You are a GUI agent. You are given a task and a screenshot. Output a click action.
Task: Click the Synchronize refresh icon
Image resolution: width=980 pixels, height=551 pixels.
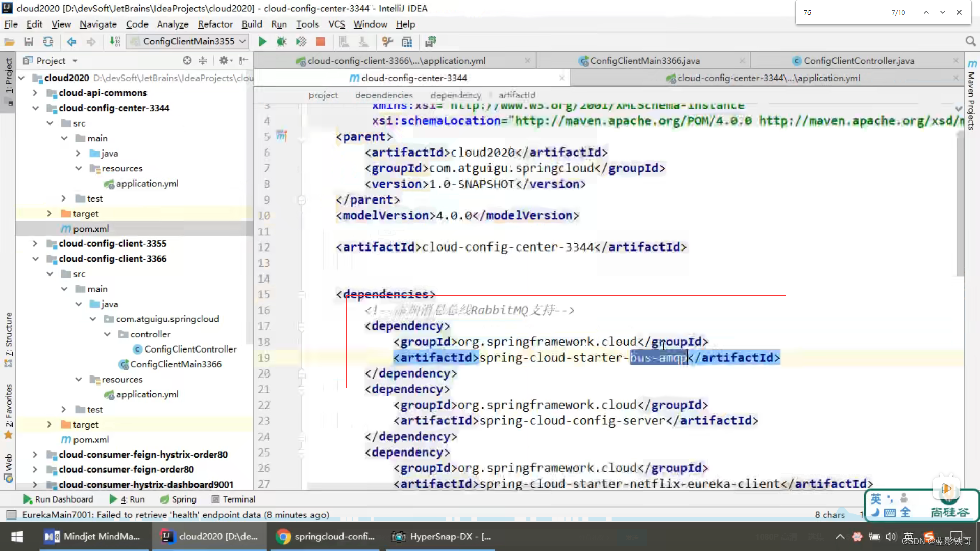48,42
